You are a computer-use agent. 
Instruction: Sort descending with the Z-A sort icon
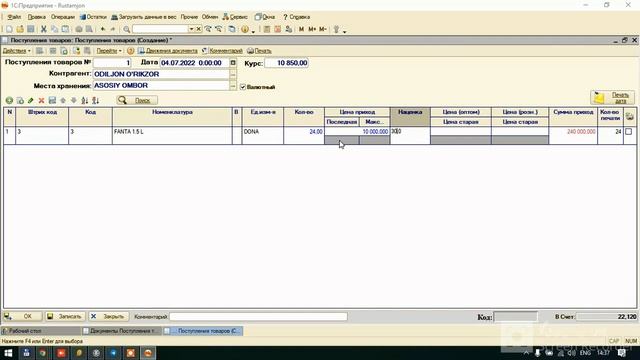tap(96, 100)
